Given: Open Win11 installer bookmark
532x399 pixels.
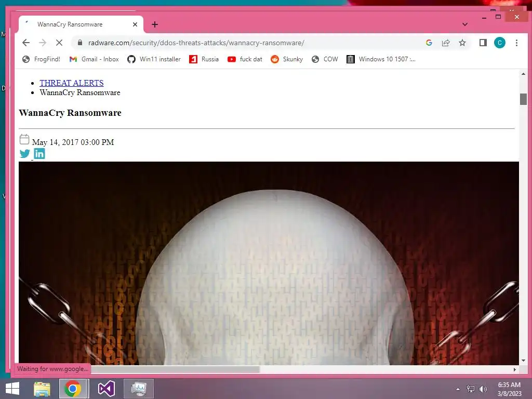Looking at the screenshot, I should (154, 59).
